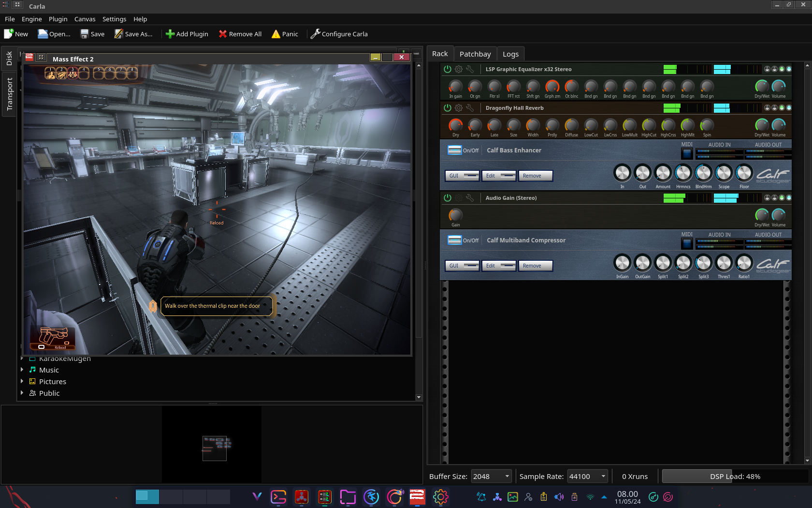Open wrench editor for Dragonfly Hall Reverb
The height and width of the screenshot is (508, 812).
pyautogui.click(x=470, y=108)
